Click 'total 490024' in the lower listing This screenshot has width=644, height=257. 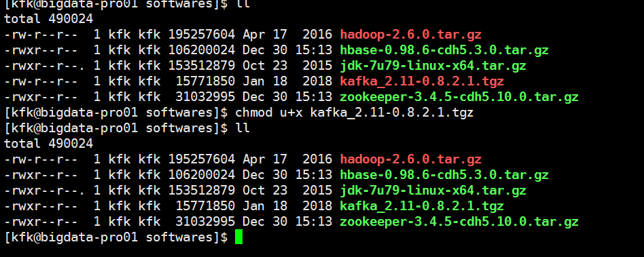pyautogui.click(x=48, y=144)
